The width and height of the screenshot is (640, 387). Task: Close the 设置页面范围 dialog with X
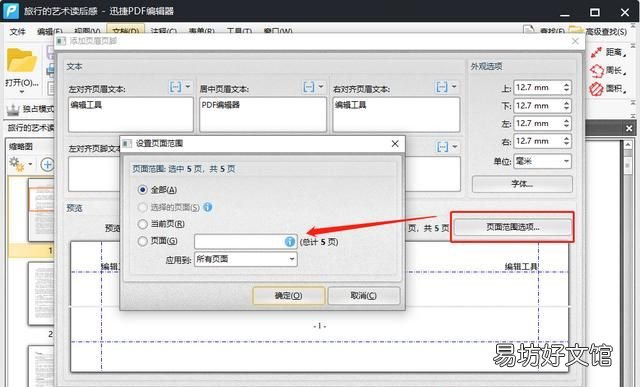395,144
